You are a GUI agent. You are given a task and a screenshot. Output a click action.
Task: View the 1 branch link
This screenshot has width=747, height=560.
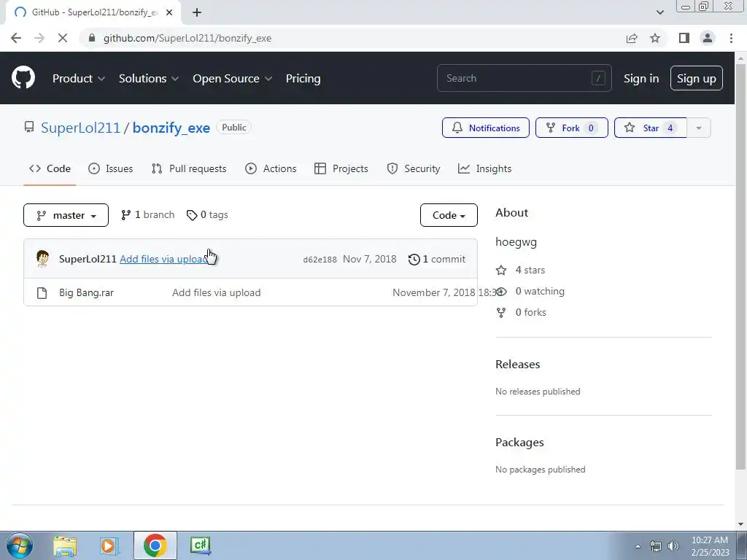click(147, 215)
